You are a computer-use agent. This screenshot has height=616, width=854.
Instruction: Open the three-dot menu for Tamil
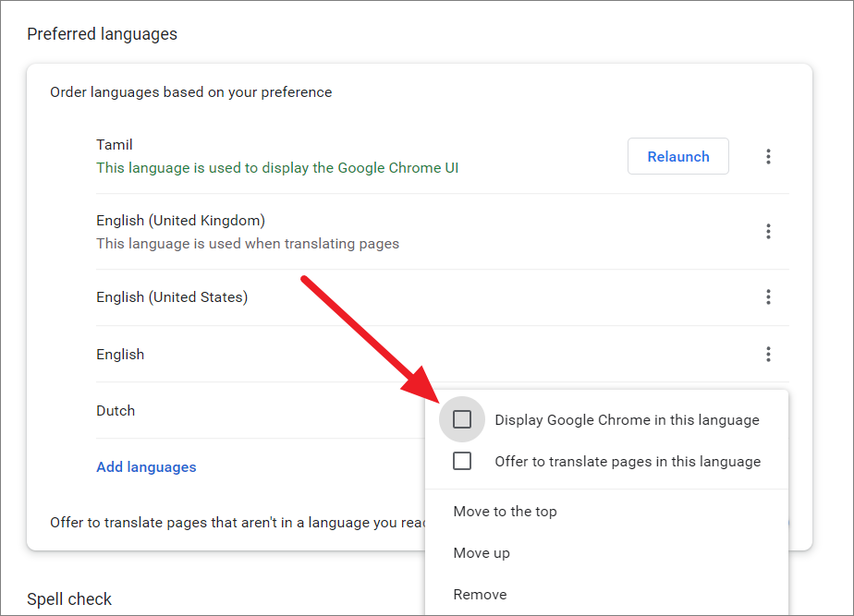[x=768, y=157]
